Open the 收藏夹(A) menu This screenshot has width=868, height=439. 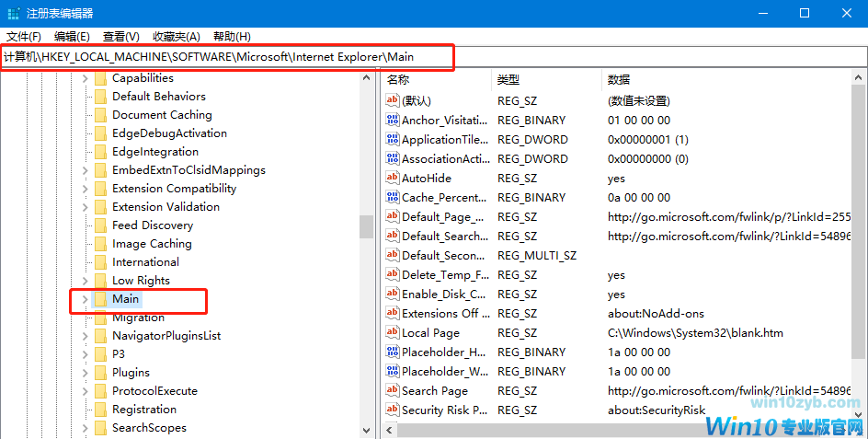coord(176,37)
